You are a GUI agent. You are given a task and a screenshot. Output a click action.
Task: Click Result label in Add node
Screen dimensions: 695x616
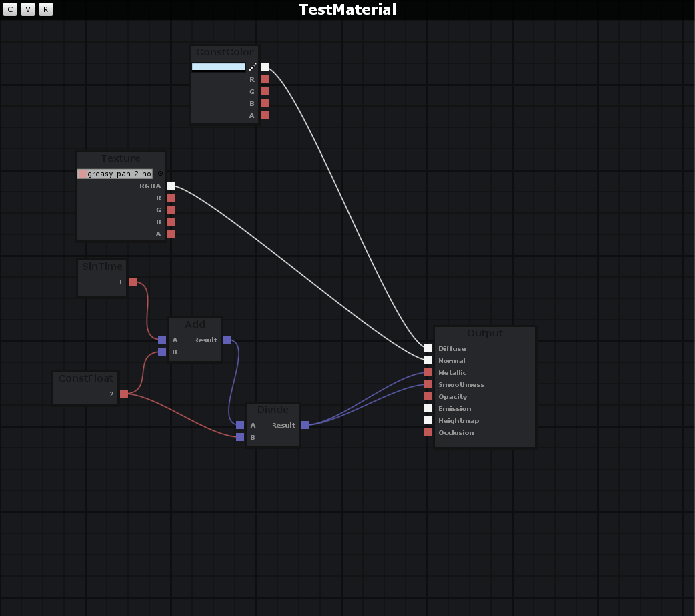205,340
